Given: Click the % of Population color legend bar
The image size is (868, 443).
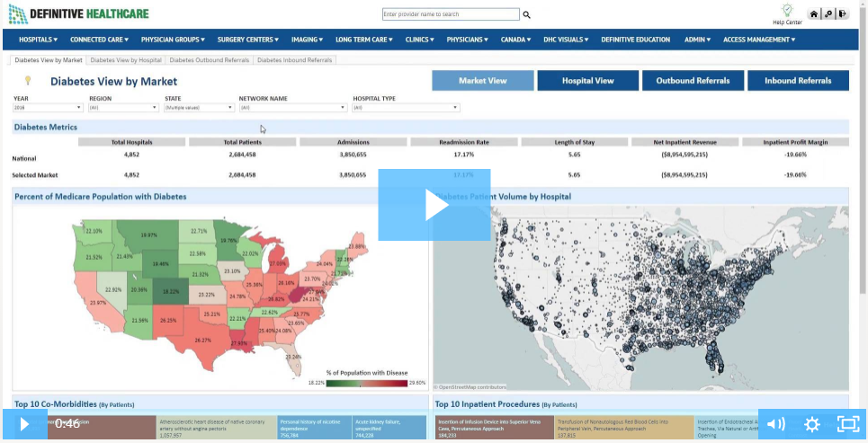Looking at the screenshot, I should [x=366, y=383].
